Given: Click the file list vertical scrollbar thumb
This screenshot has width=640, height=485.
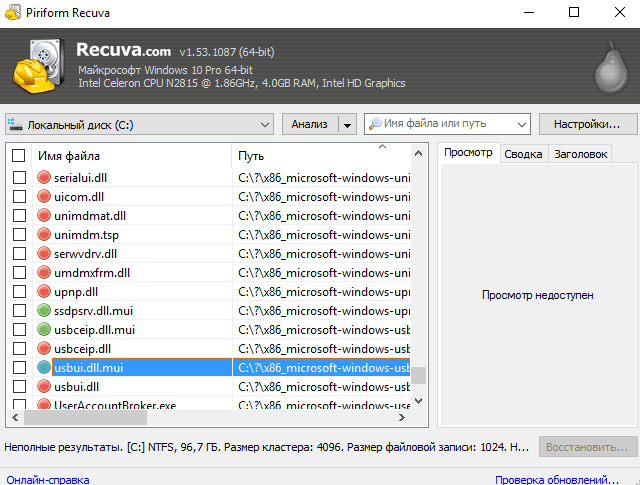Looking at the screenshot, I should [420, 376].
